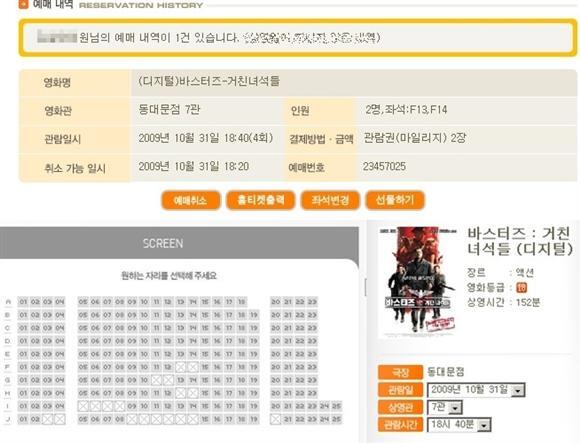Click the 선물하기 gift button
Screen dimensions: 580x443
tap(395, 200)
